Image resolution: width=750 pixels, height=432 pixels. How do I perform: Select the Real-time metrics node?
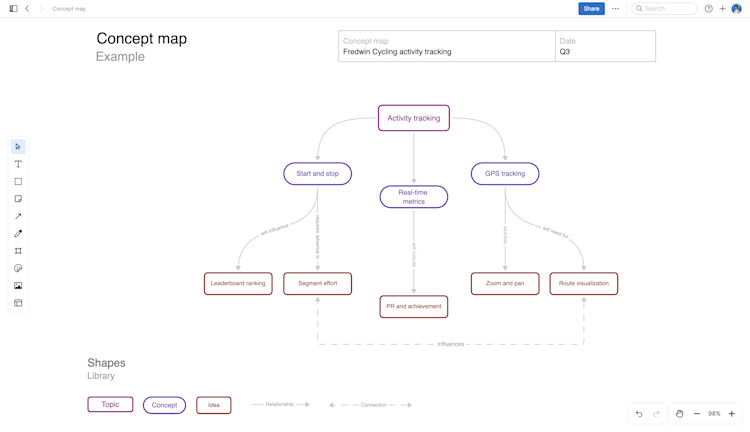pyautogui.click(x=414, y=197)
